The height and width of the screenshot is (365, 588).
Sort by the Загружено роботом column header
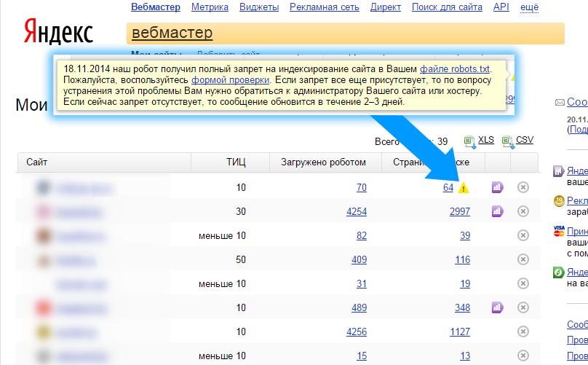pos(323,162)
